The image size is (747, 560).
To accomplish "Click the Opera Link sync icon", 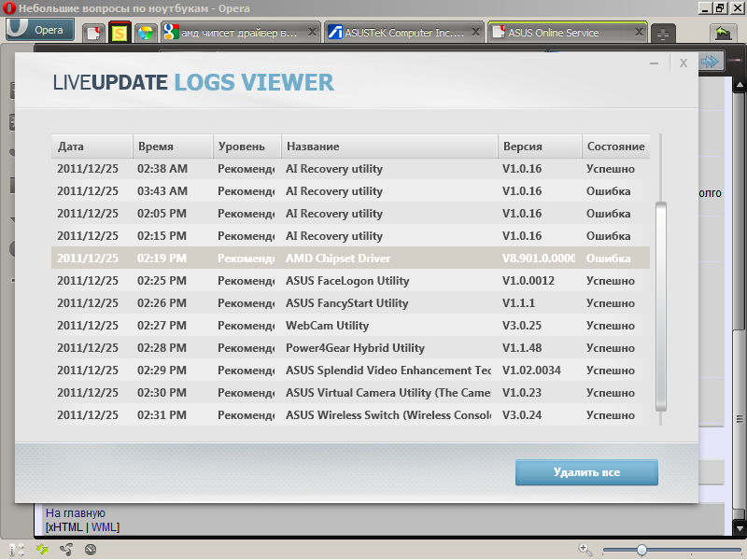I will (x=42, y=550).
